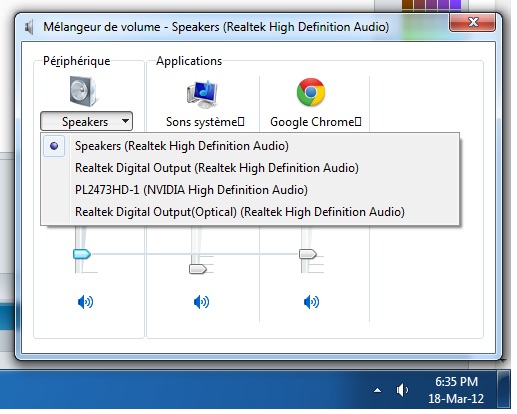
Task: Open the taskbar volume speaker icon
Action: pyautogui.click(x=402, y=390)
